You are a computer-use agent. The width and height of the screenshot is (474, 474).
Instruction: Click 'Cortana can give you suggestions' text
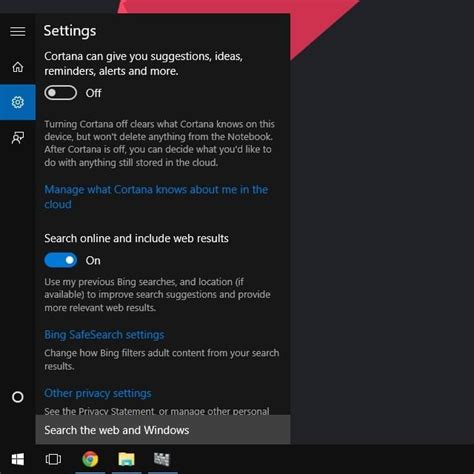[143, 63]
